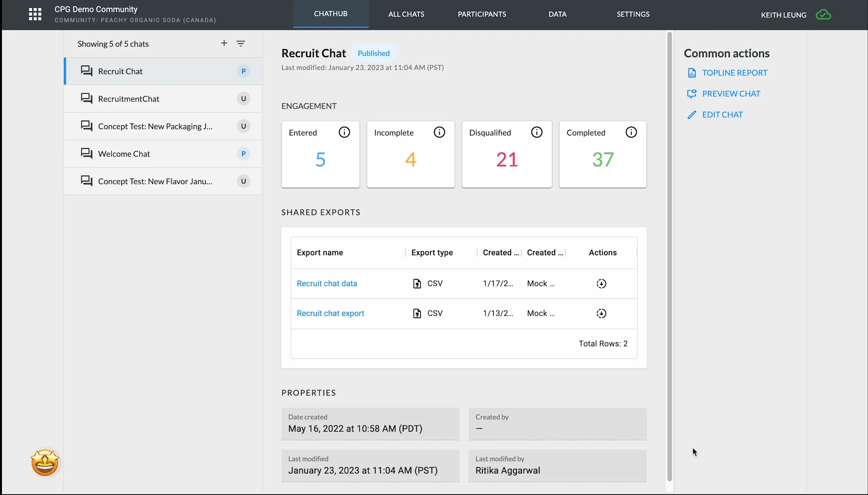Click the info icon on Entered metric
This screenshot has height=495, width=868.
[344, 132]
